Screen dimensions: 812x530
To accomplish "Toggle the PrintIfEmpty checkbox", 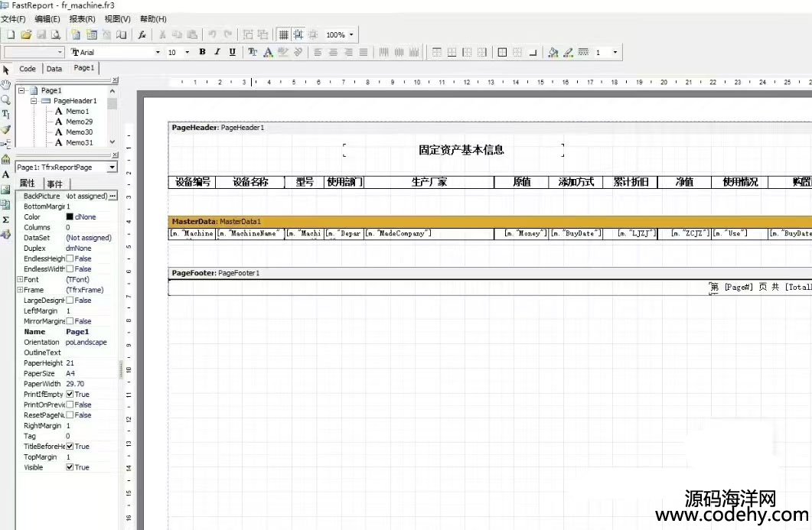I will [70, 394].
